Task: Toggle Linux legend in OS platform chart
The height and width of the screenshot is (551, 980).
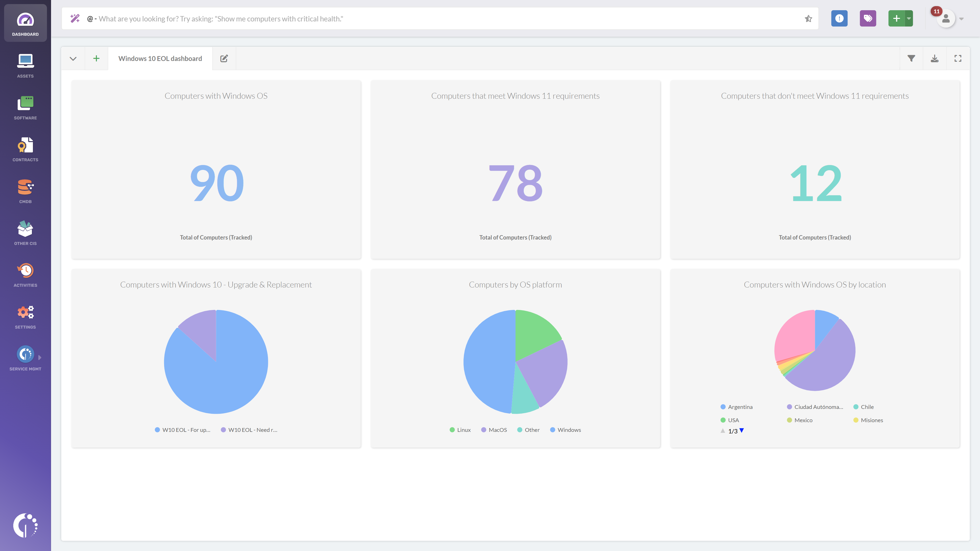Action: coord(460,430)
